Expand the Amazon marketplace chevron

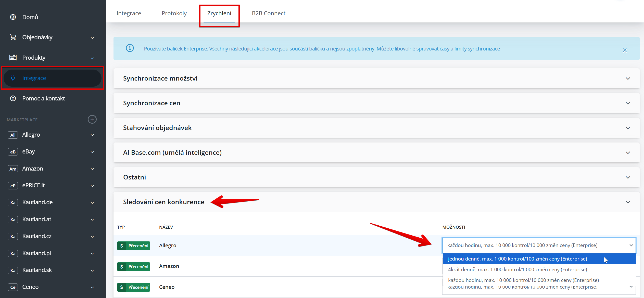92,169
